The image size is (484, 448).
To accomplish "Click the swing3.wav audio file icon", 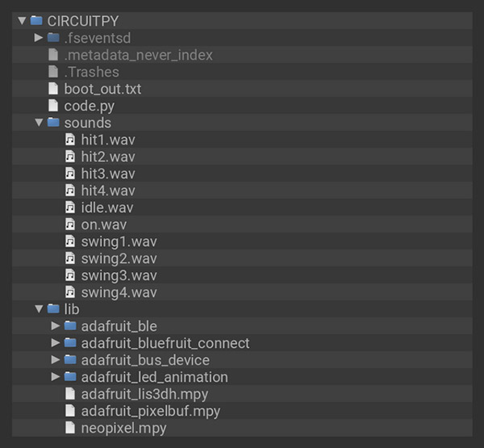I will 70,275.
